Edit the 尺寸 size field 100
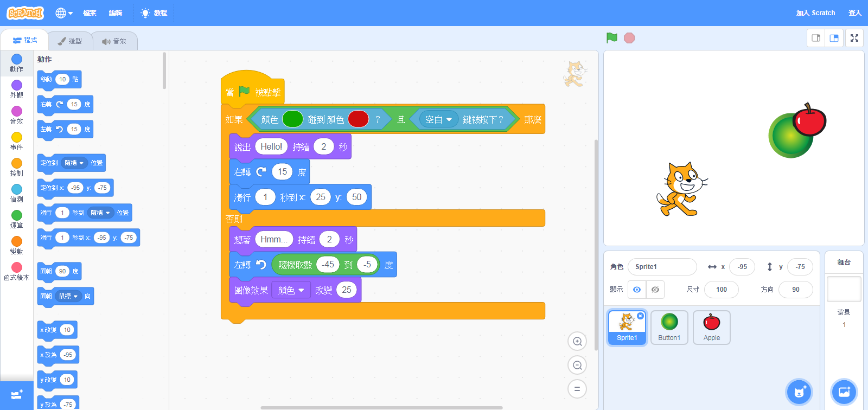The image size is (868, 410). click(722, 290)
